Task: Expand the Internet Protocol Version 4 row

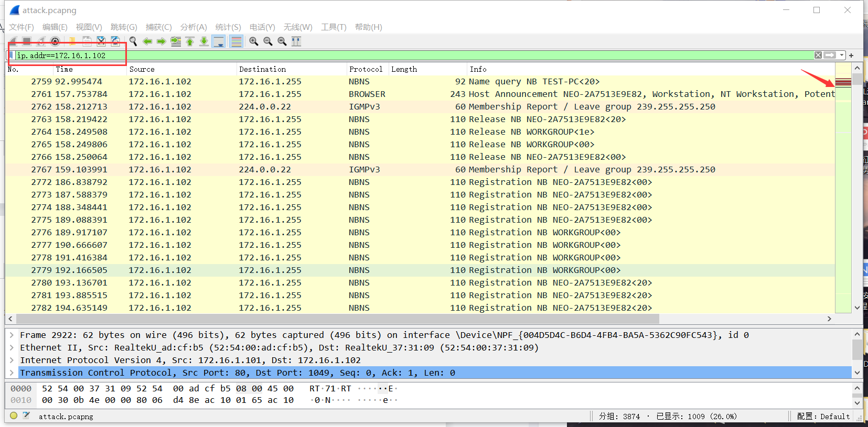Action: (12, 360)
